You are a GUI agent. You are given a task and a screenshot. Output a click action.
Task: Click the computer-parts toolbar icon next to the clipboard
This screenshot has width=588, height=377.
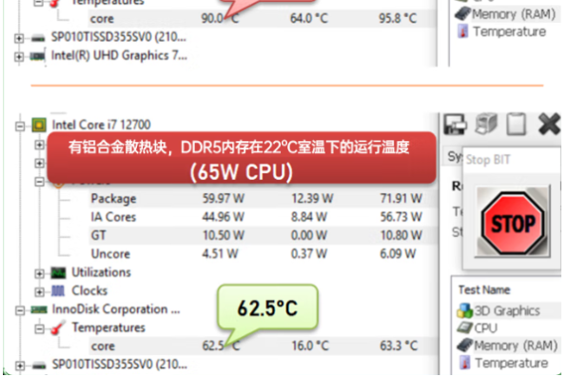point(486,124)
